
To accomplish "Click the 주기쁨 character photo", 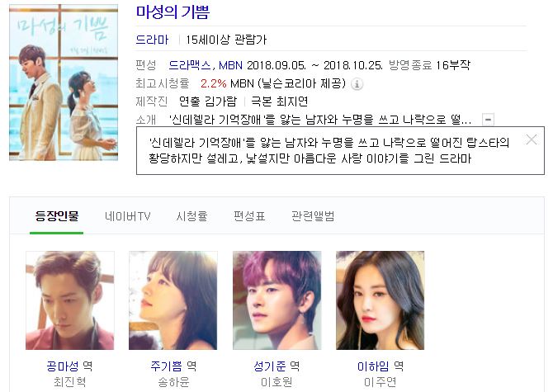I will point(173,300).
